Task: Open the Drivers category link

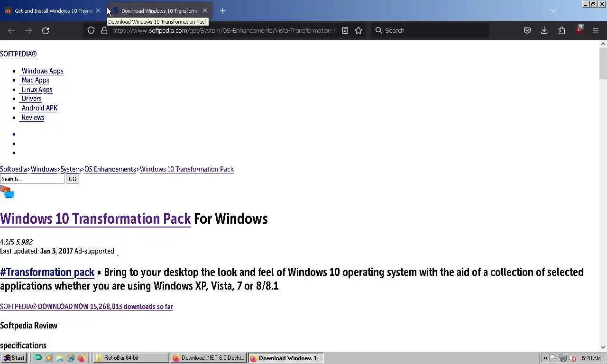Action: coord(31,99)
